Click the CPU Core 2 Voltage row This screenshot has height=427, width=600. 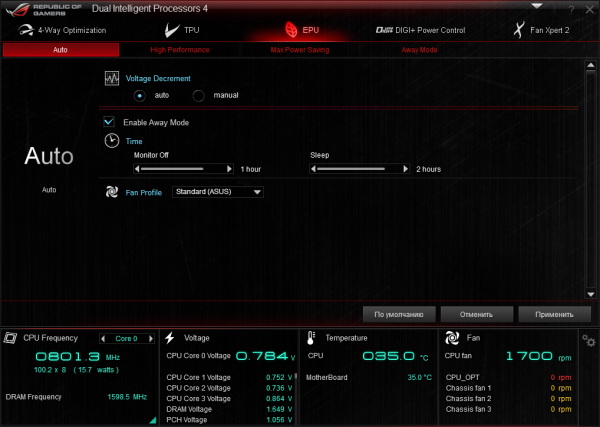[229, 388]
